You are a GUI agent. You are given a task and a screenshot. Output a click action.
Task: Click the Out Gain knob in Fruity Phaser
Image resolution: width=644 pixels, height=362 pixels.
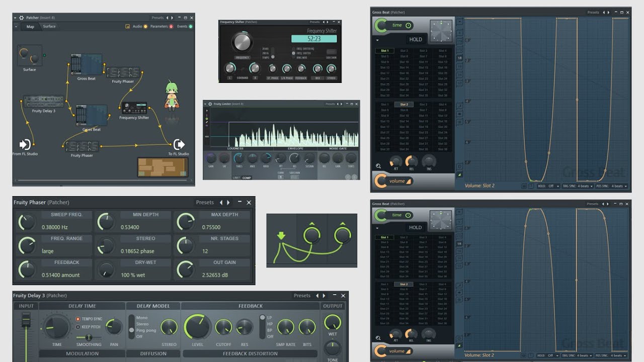[185, 269]
